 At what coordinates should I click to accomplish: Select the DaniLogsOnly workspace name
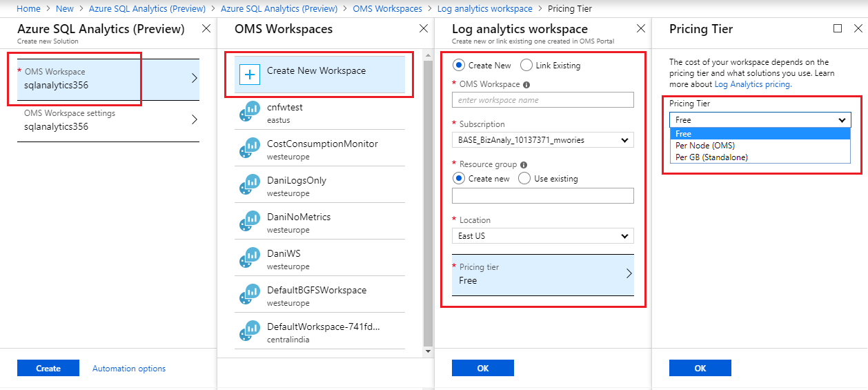(x=297, y=180)
